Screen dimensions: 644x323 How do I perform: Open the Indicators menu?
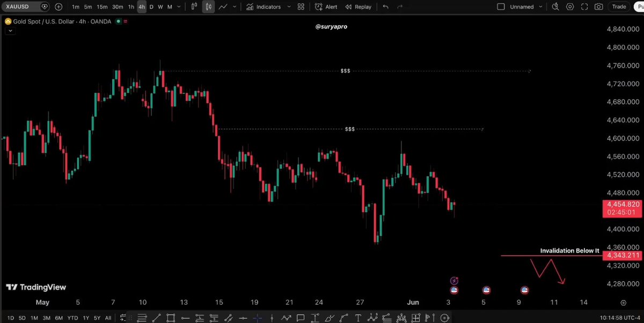pos(264,7)
